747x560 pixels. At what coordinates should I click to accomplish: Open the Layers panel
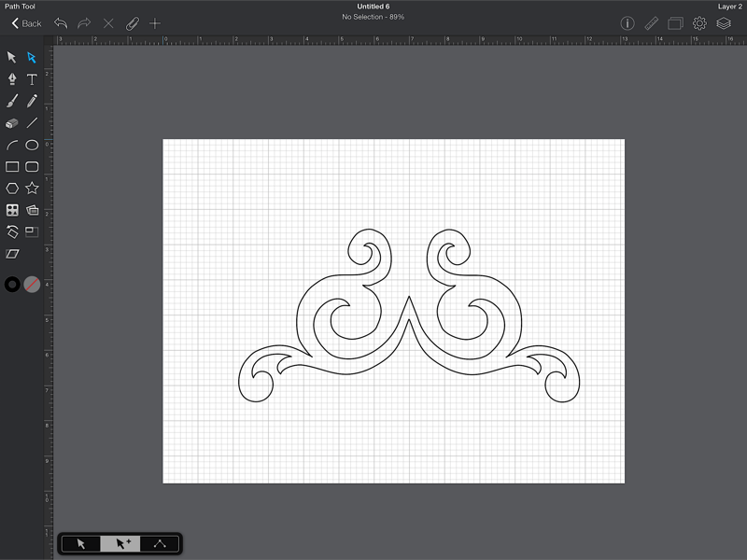coord(724,23)
